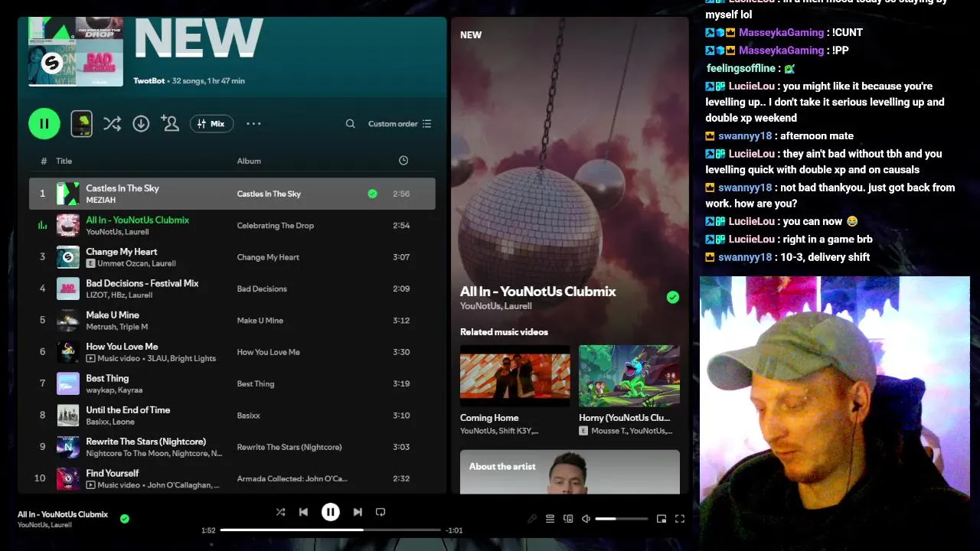Open the Custom order sort dropdown
This screenshot has height=551, width=980.
point(400,123)
